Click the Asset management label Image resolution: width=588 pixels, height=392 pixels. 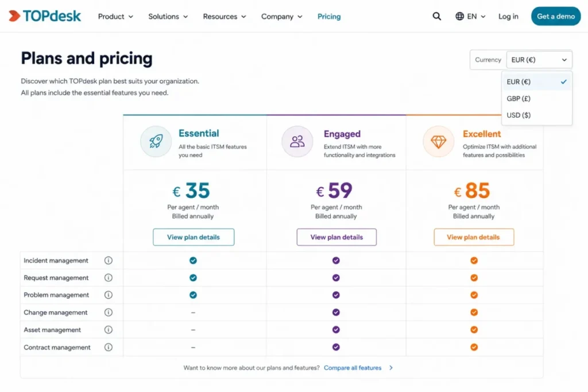tap(52, 330)
